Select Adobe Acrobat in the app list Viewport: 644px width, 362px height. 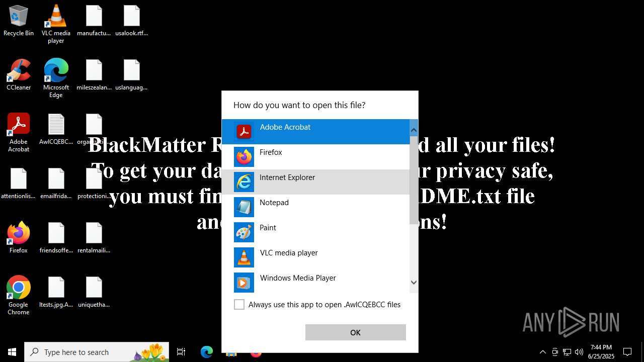click(x=315, y=132)
